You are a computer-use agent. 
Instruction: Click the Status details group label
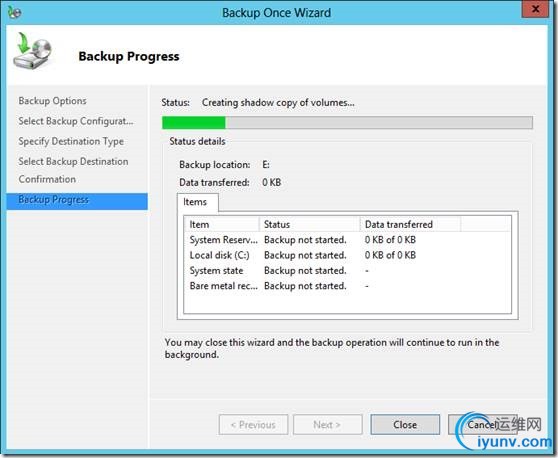pos(197,141)
